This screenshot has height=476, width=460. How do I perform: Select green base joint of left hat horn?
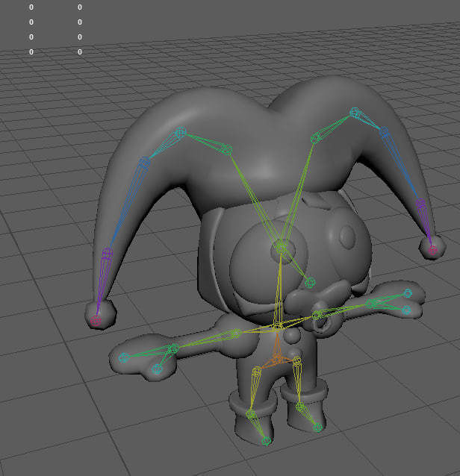(227, 150)
